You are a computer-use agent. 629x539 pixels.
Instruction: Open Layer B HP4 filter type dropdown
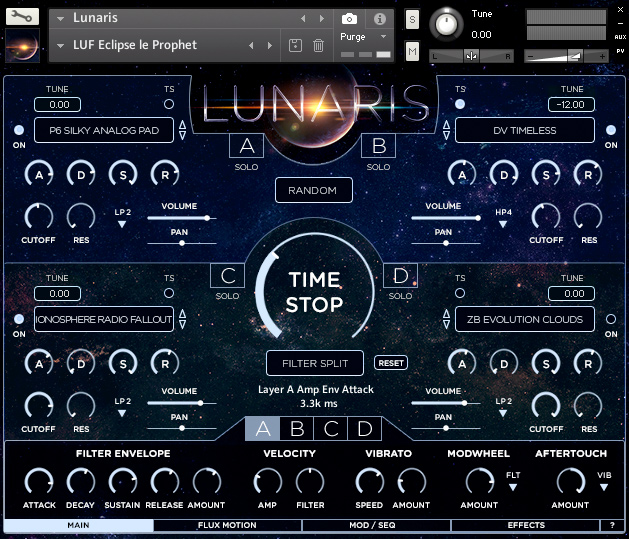[x=503, y=225]
